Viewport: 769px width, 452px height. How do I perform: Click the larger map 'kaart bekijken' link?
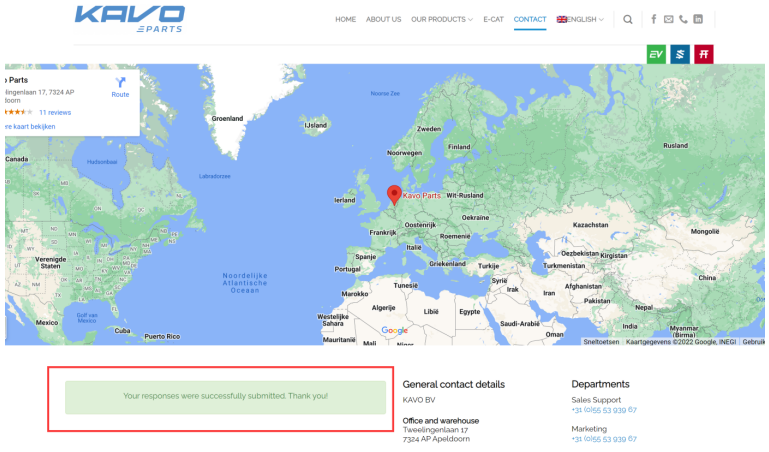point(30,126)
